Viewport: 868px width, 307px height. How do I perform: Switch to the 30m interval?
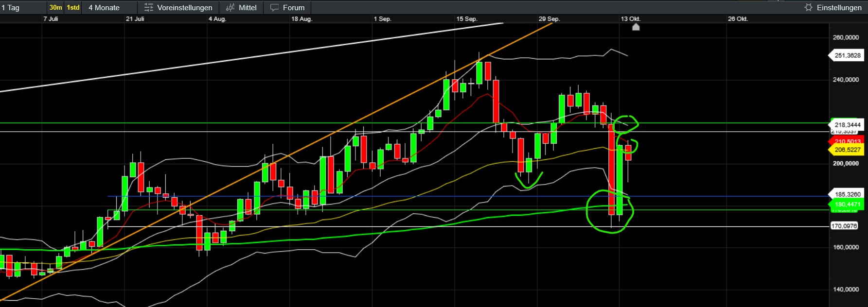tap(55, 7)
